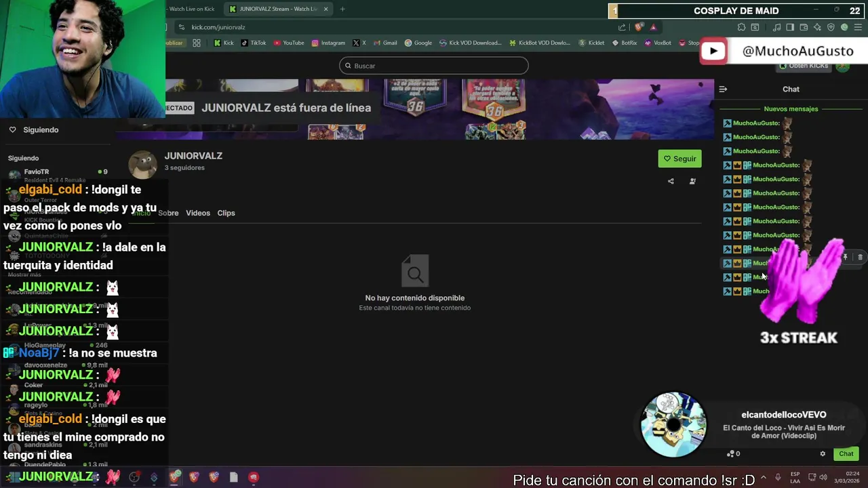Share the JUNIORVALZ channel via share icon
The height and width of the screenshot is (488, 868).
[x=671, y=181]
